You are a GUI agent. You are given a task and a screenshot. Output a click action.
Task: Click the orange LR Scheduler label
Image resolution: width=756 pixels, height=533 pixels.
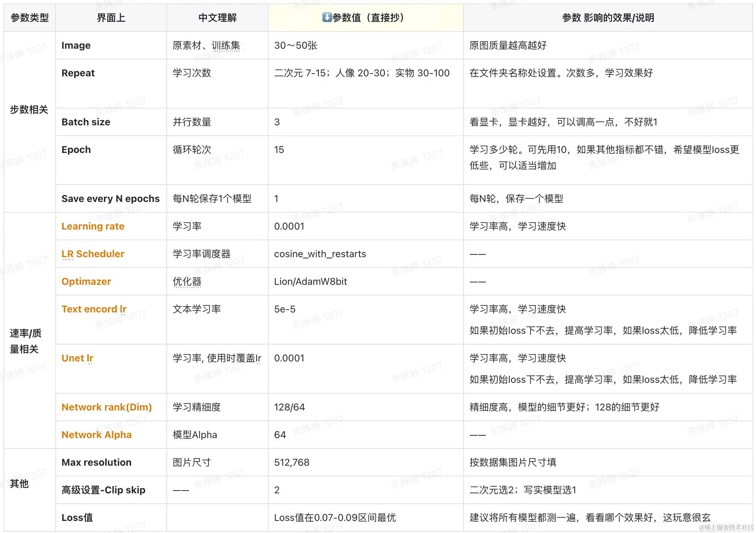click(x=93, y=254)
